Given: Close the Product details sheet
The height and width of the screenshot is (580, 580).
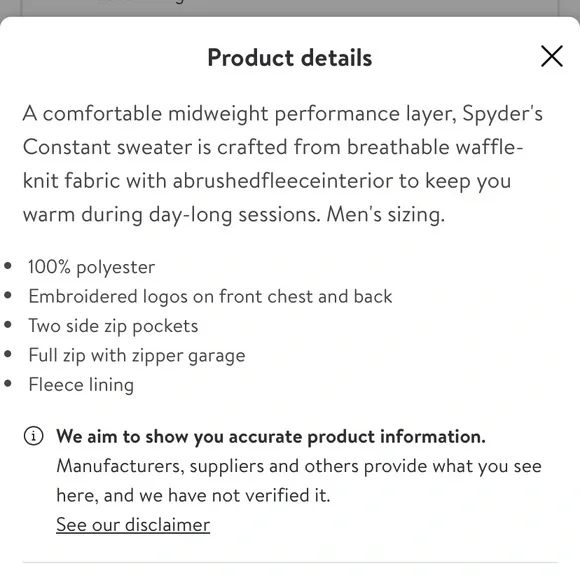Looking at the screenshot, I should [x=552, y=56].
